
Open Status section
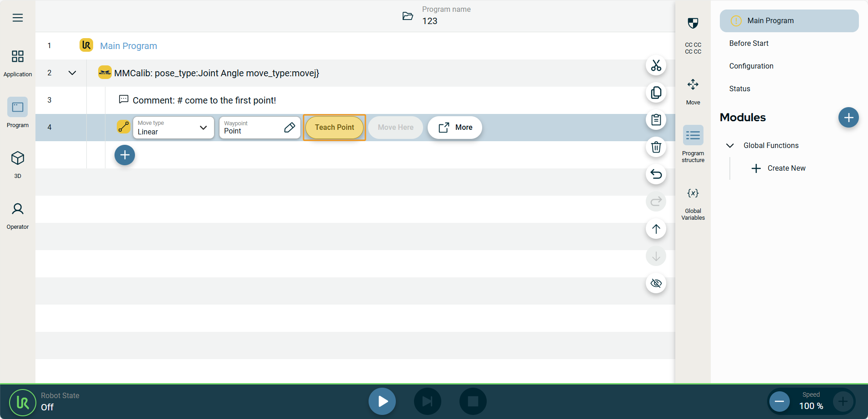(740, 89)
